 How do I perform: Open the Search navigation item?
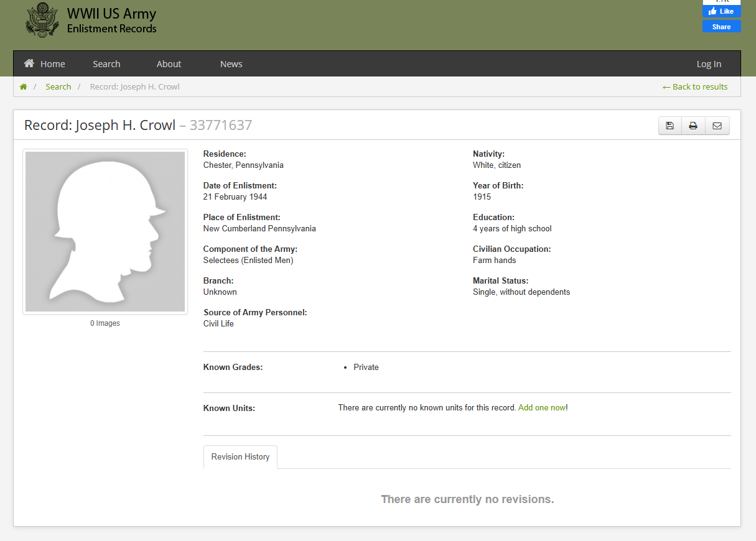click(106, 64)
